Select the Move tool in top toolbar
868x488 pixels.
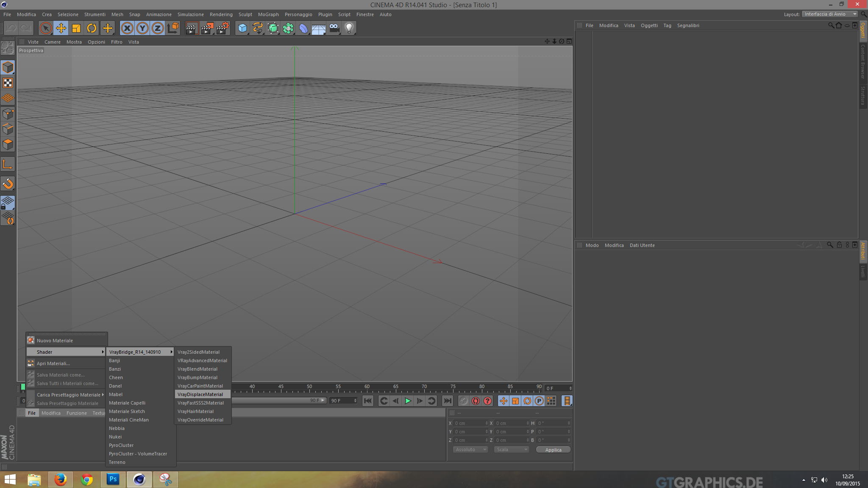pos(61,28)
